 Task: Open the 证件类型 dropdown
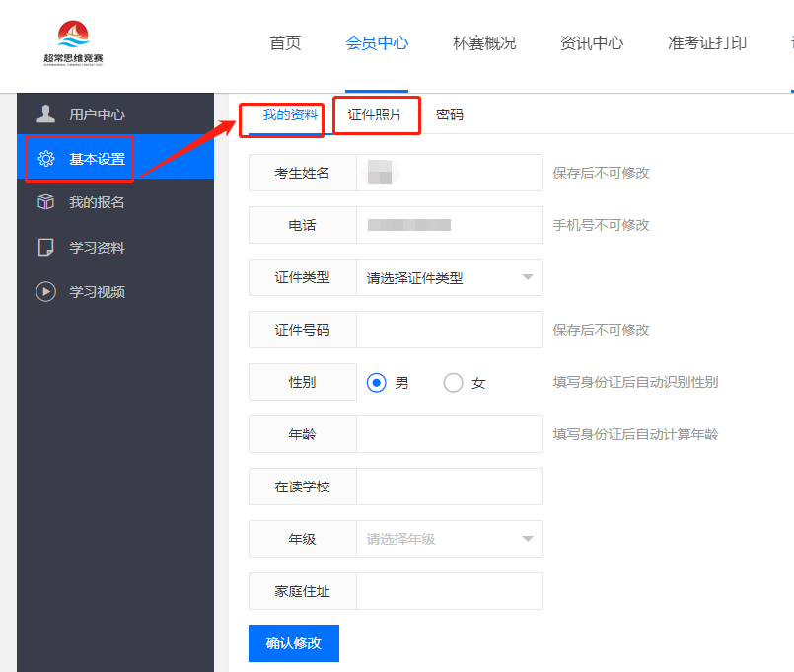450,277
